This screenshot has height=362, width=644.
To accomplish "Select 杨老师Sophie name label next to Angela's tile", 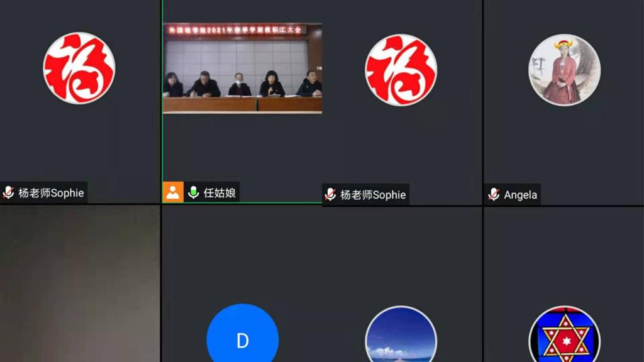I will (373, 195).
